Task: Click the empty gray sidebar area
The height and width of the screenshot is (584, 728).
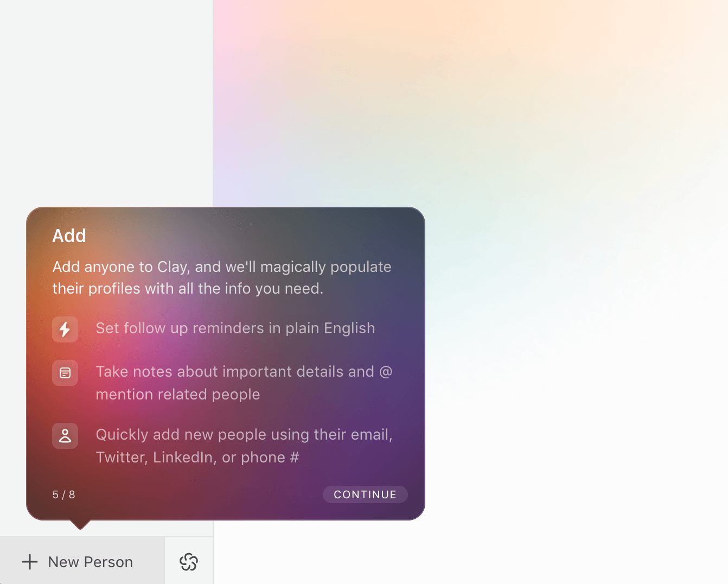Action: coord(106,103)
